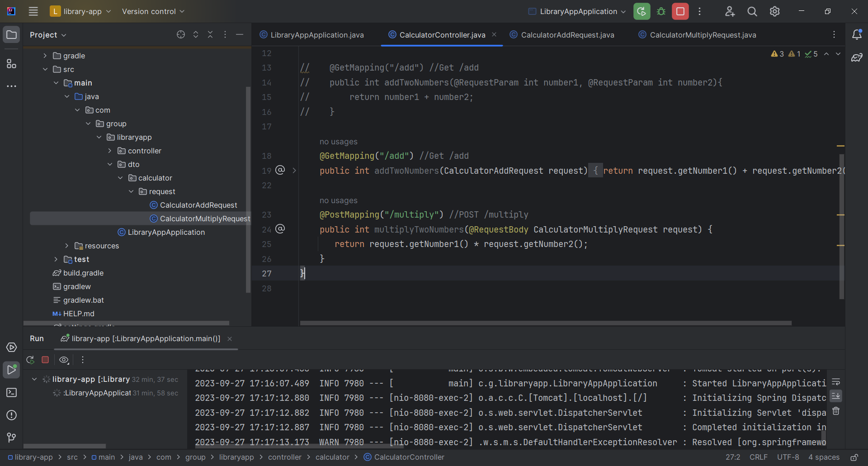
Task: Open Project view mode dropdown
Action: point(48,35)
